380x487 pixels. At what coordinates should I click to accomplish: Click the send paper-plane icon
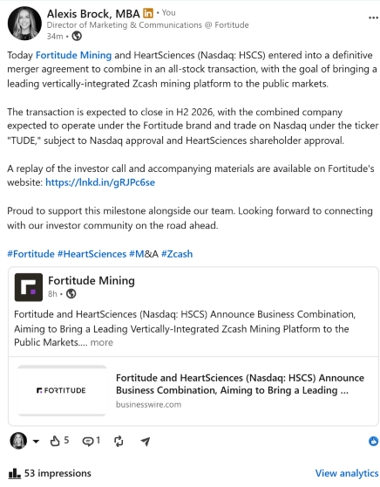click(145, 441)
